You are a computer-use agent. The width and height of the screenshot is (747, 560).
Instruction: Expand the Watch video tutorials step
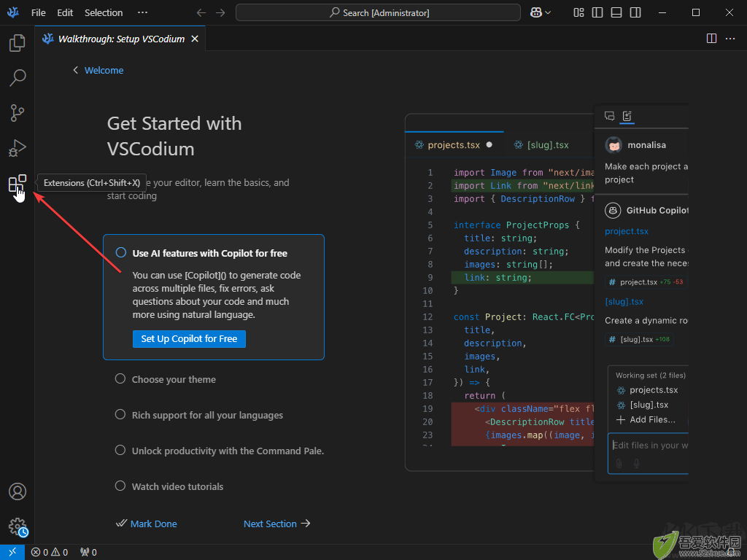coord(177,486)
